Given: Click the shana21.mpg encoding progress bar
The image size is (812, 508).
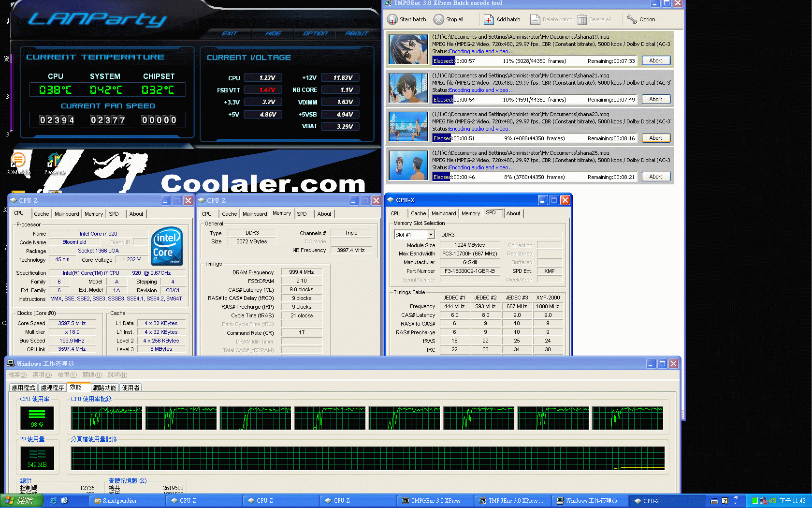Looking at the screenshot, I should click(535, 100).
